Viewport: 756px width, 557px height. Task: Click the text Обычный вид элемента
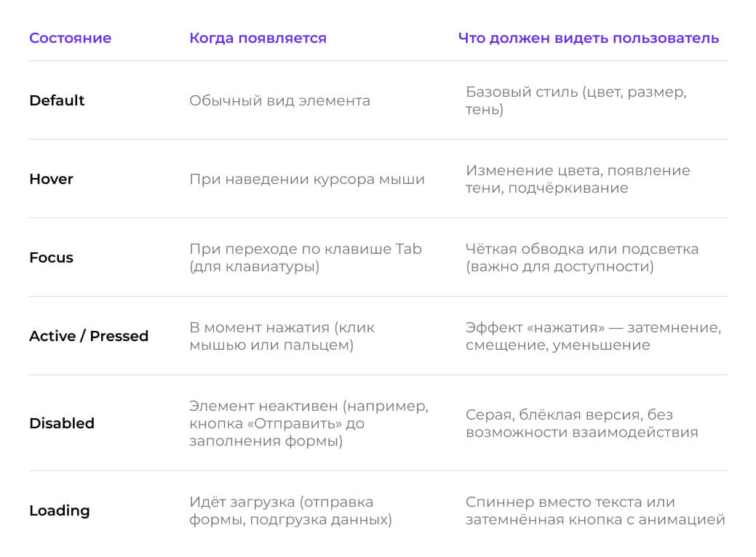tap(279, 100)
